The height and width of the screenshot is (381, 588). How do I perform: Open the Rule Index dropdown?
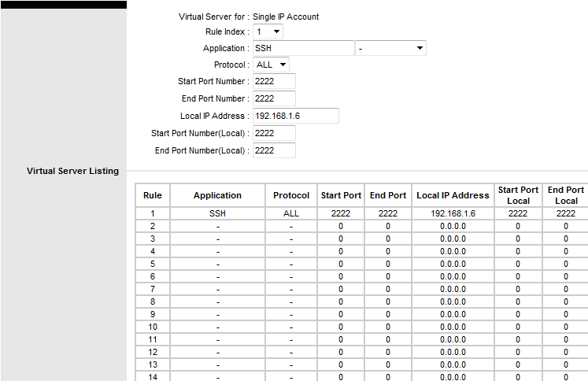(268, 31)
